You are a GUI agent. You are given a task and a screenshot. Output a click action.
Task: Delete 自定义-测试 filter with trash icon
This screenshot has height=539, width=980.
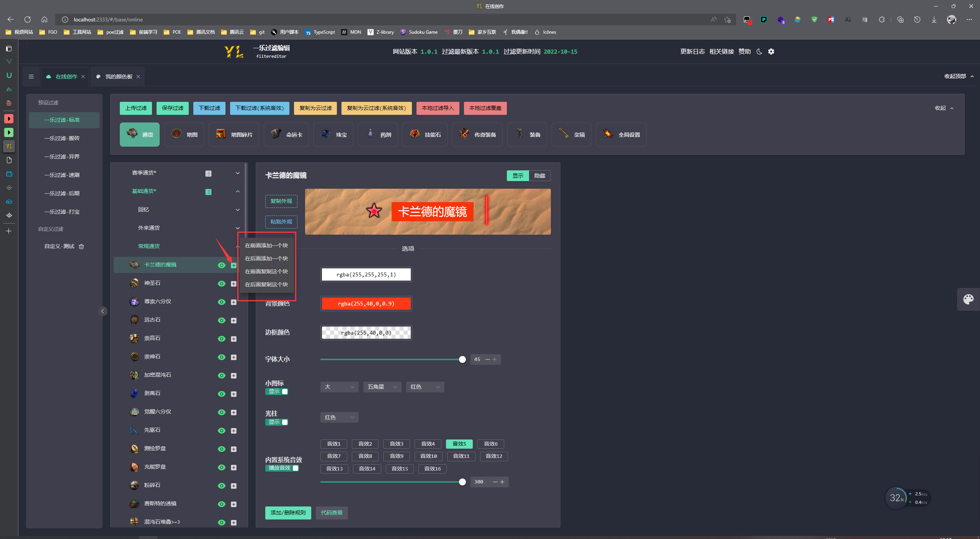(x=81, y=247)
